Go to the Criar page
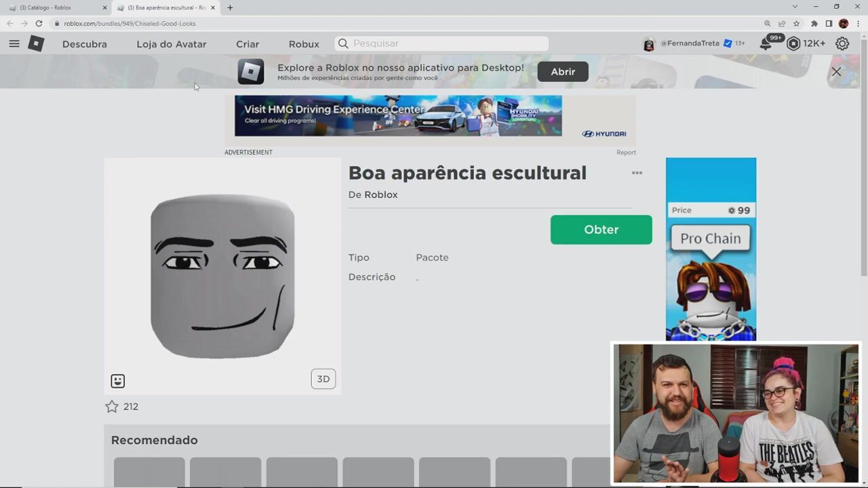This screenshot has height=488, width=868. click(x=248, y=44)
